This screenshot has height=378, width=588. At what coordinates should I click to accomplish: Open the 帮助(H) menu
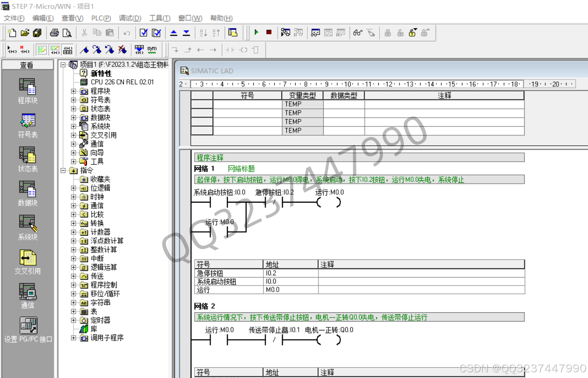(221, 18)
